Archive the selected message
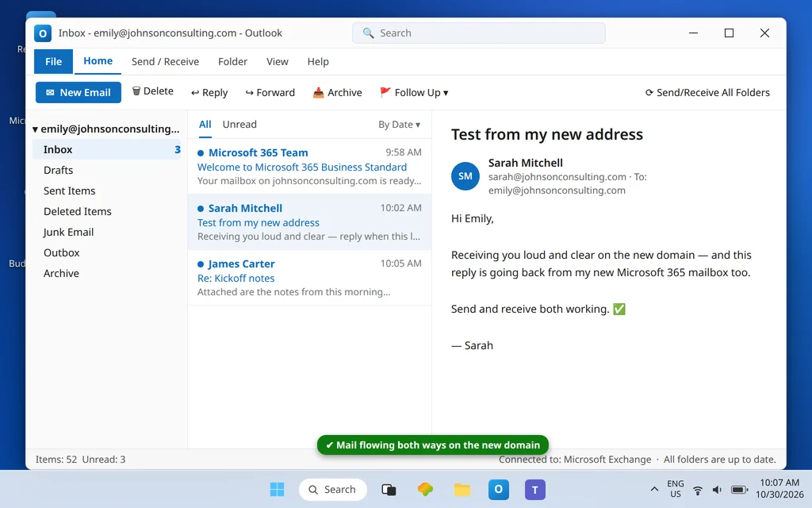Screen dimensions: 812x508 point(337,92)
